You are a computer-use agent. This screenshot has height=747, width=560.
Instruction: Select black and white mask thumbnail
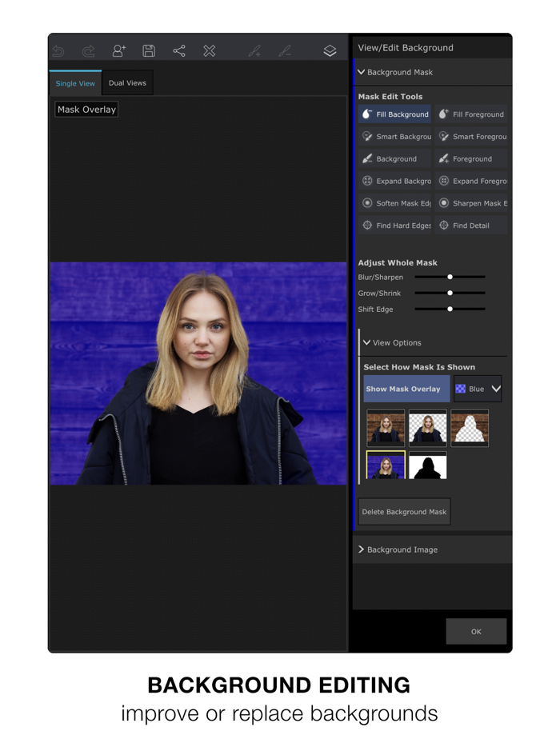pos(427,465)
